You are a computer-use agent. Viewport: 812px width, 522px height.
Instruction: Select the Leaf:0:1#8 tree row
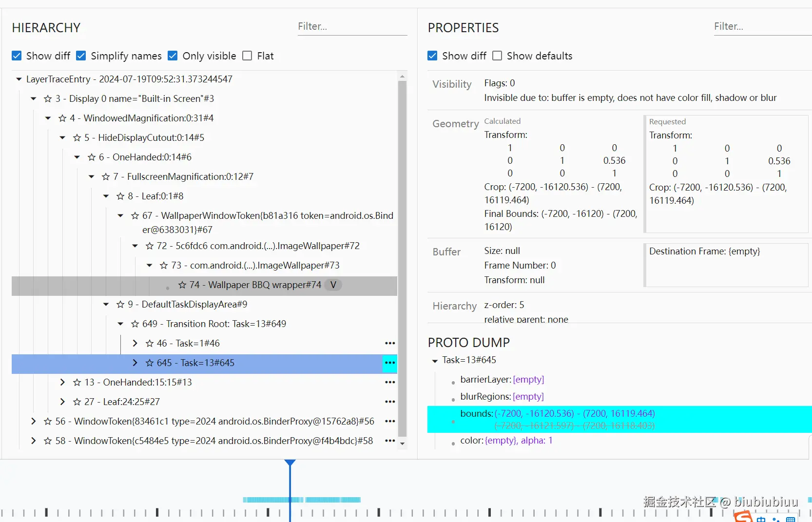(x=205, y=196)
